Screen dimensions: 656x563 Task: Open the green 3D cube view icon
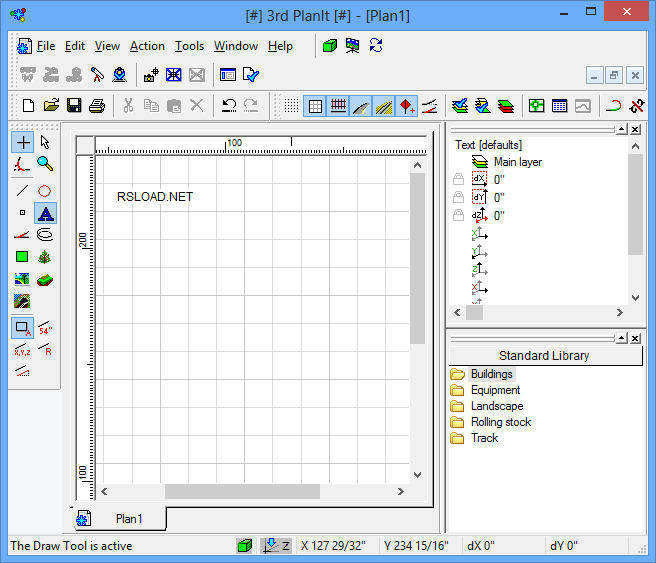[x=330, y=46]
